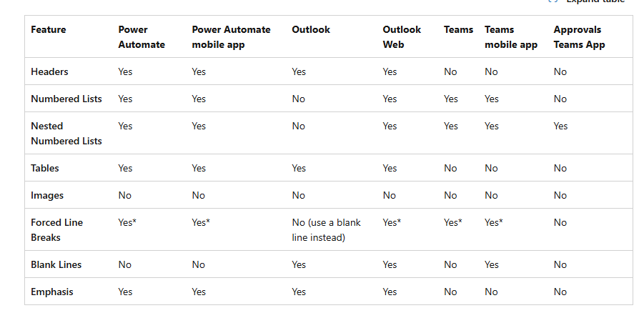The width and height of the screenshot is (644, 318).
Task: Click the Approvals Teams App column header
Action: click(x=579, y=37)
